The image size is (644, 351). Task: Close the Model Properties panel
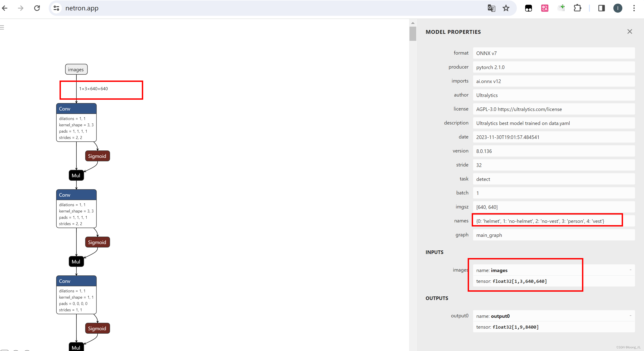pyautogui.click(x=630, y=32)
